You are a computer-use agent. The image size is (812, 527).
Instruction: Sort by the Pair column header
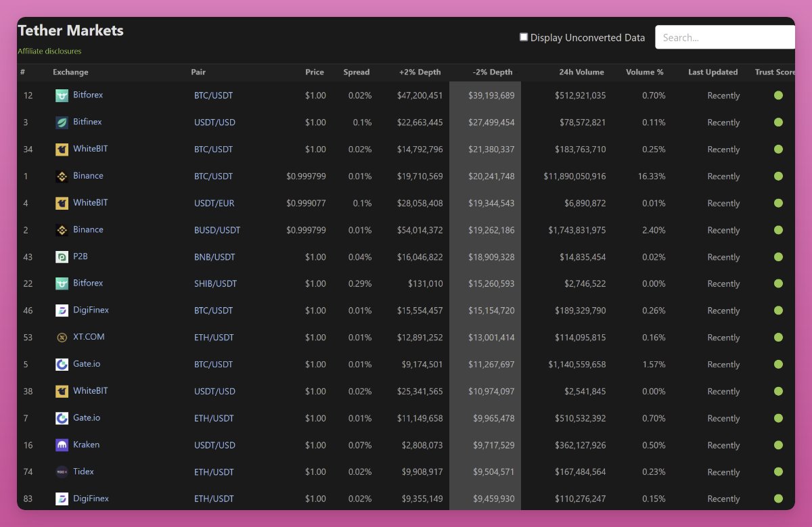(x=198, y=72)
